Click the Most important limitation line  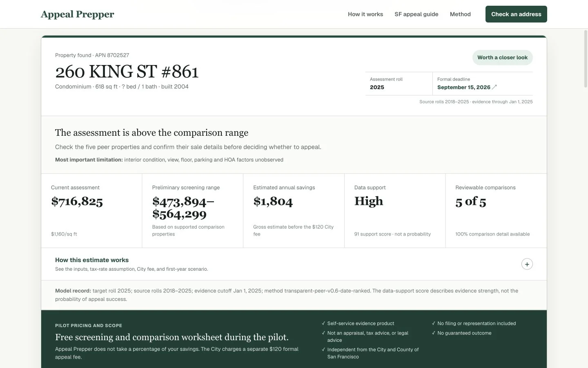[x=169, y=160]
